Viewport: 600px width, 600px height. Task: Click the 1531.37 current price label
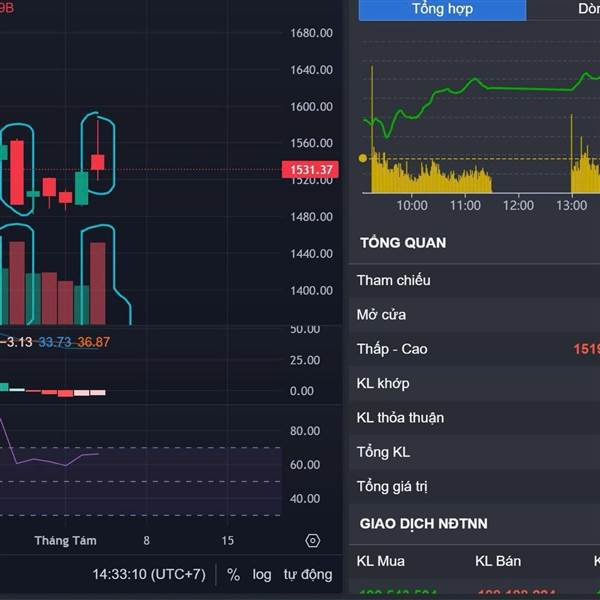(x=310, y=170)
